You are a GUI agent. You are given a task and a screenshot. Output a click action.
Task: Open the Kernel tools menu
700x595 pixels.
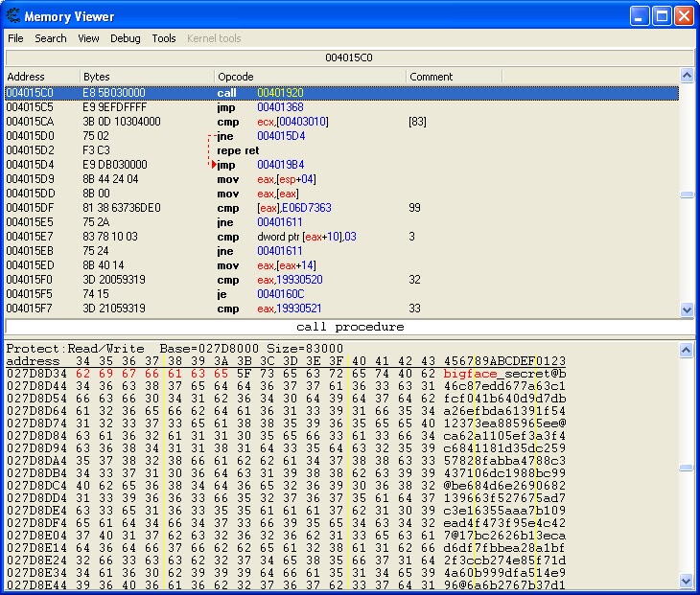pos(214,38)
